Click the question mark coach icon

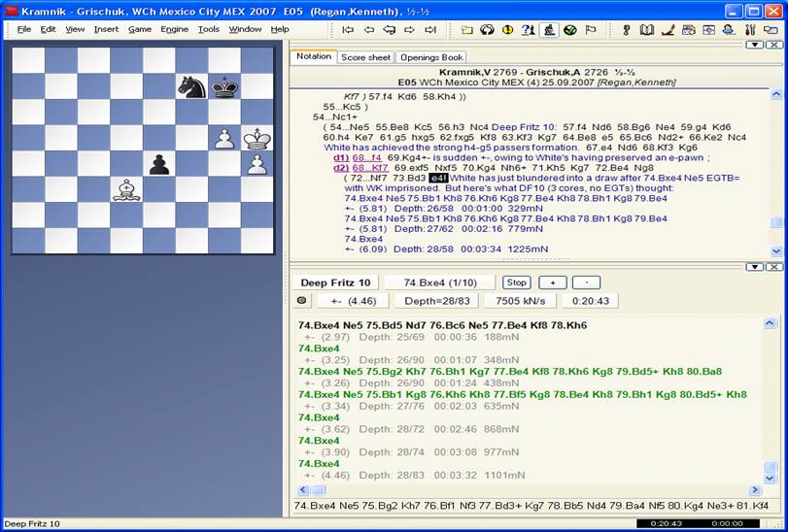pyautogui.click(x=528, y=30)
